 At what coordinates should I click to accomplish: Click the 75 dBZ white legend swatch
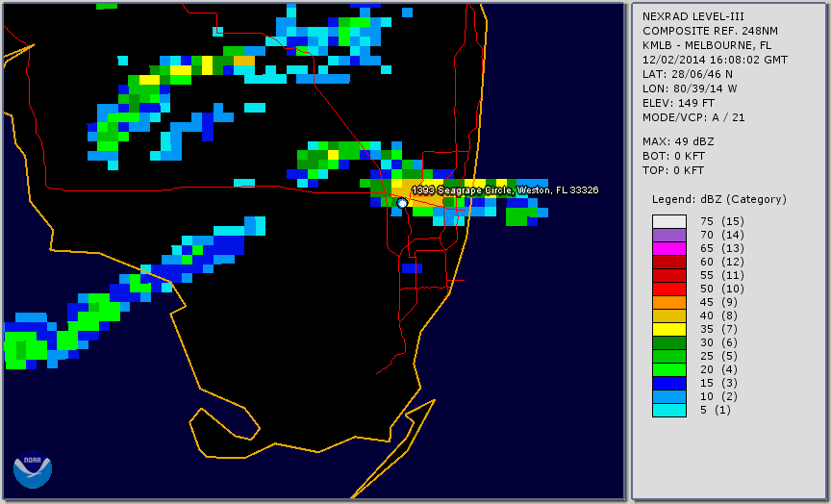coord(669,221)
